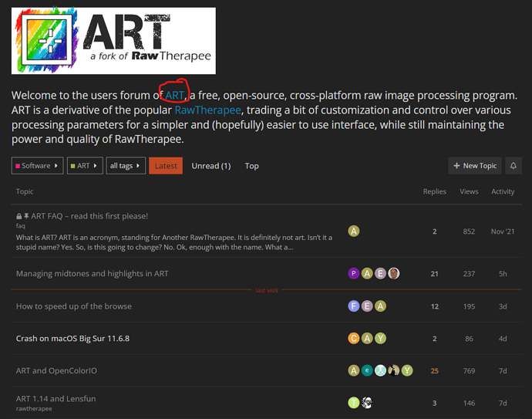Open the all tags filter dropdown
Viewport: 532px width, 419px height.
(126, 166)
